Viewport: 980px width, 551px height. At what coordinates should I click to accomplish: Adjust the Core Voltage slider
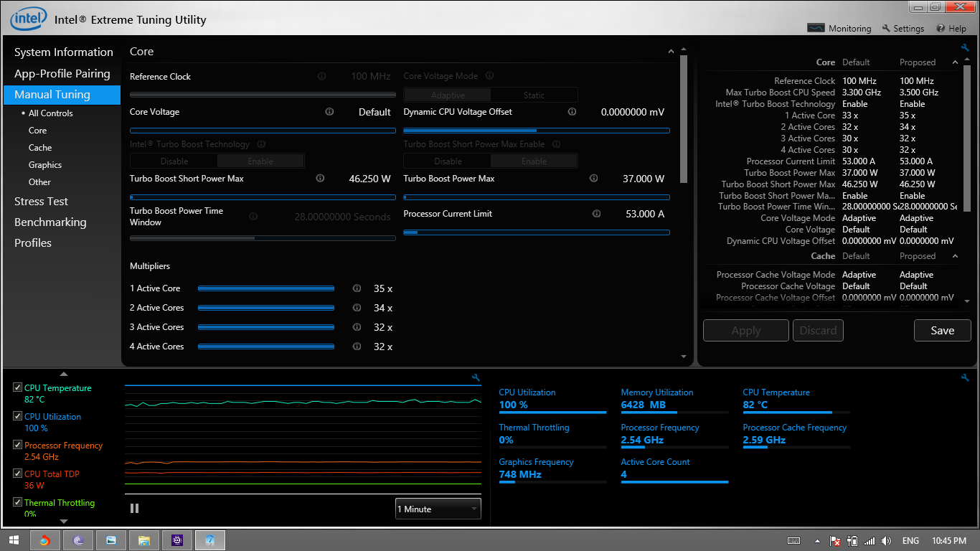click(263, 131)
